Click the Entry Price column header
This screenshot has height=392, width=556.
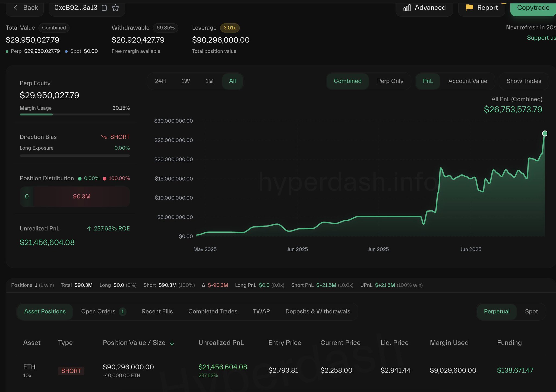coord(285,343)
